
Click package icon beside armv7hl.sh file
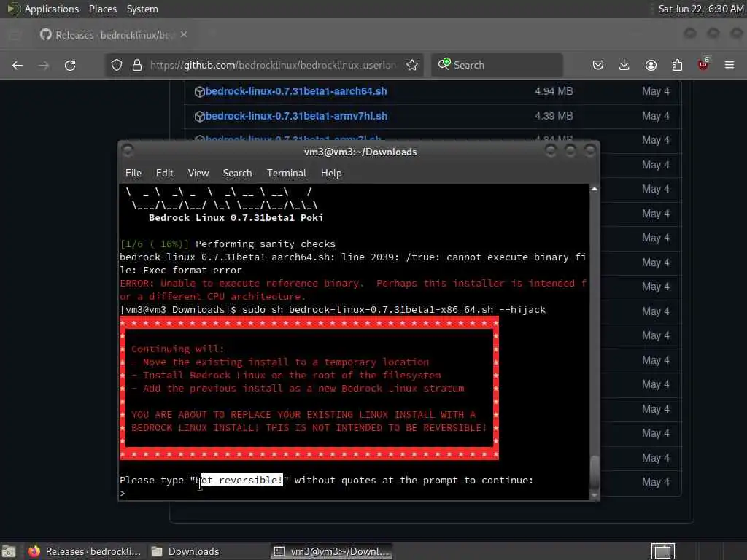tap(200, 117)
